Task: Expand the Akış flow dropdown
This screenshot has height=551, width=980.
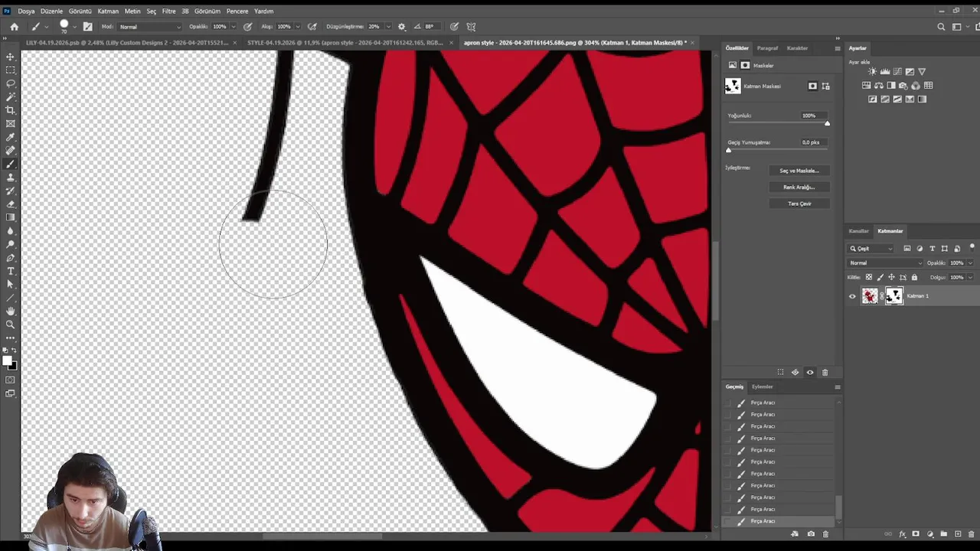Action: point(297,27)
